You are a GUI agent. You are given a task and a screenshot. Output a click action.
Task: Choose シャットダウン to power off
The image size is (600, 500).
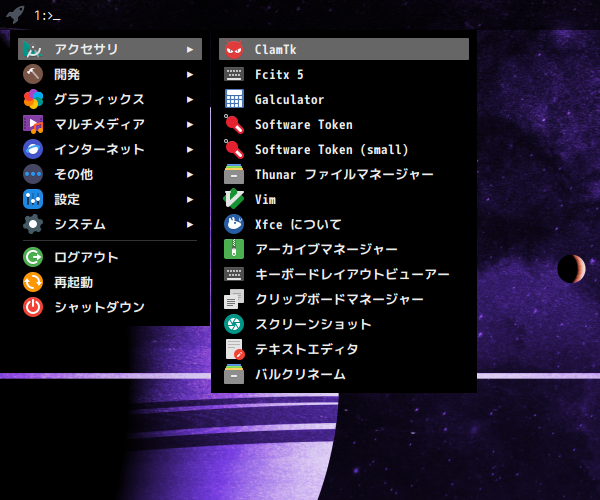point(110,307)
